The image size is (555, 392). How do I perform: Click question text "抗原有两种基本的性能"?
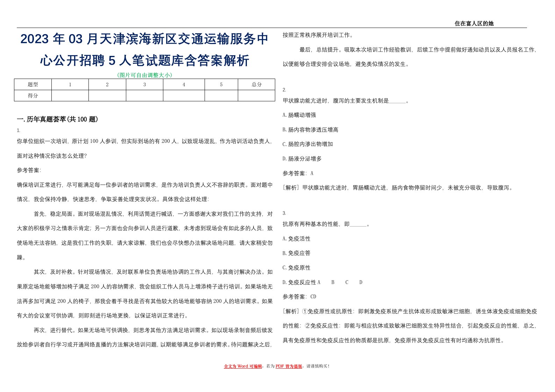(x=311, y=224)
